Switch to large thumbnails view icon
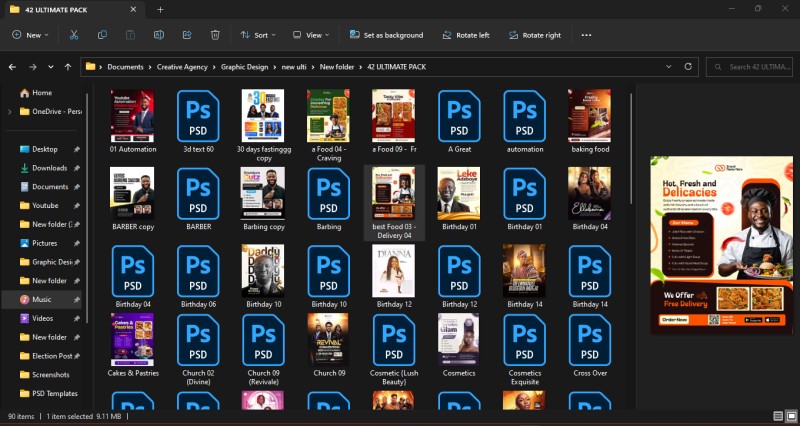The height and width of the screenshot is (426, 800). click(x=790, y=416)
